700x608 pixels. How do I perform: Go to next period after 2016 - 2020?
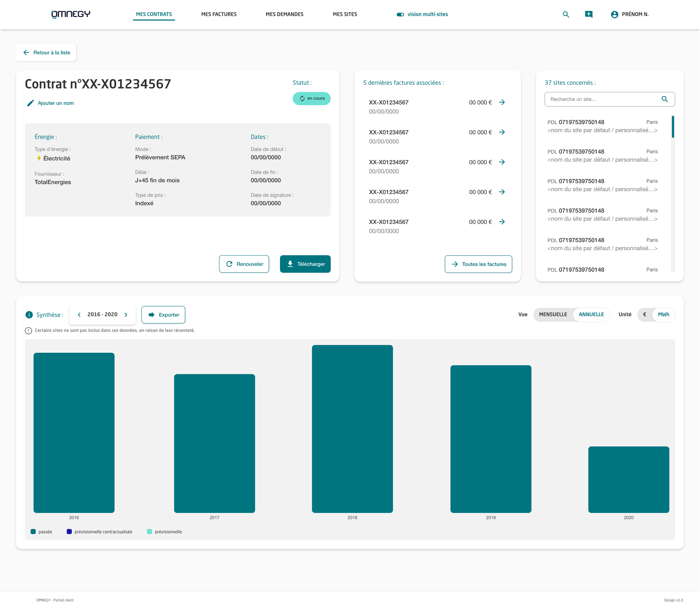[x=126, y=315]
